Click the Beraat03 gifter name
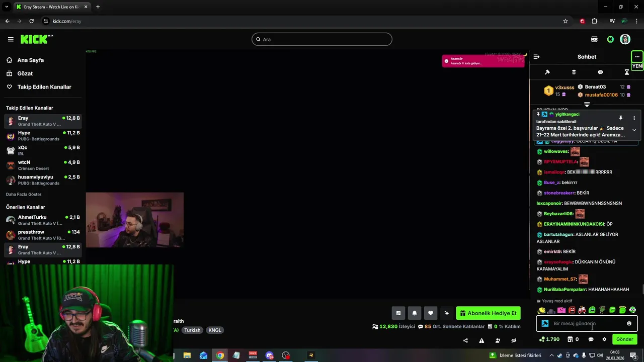 click(x=595, y=87)
